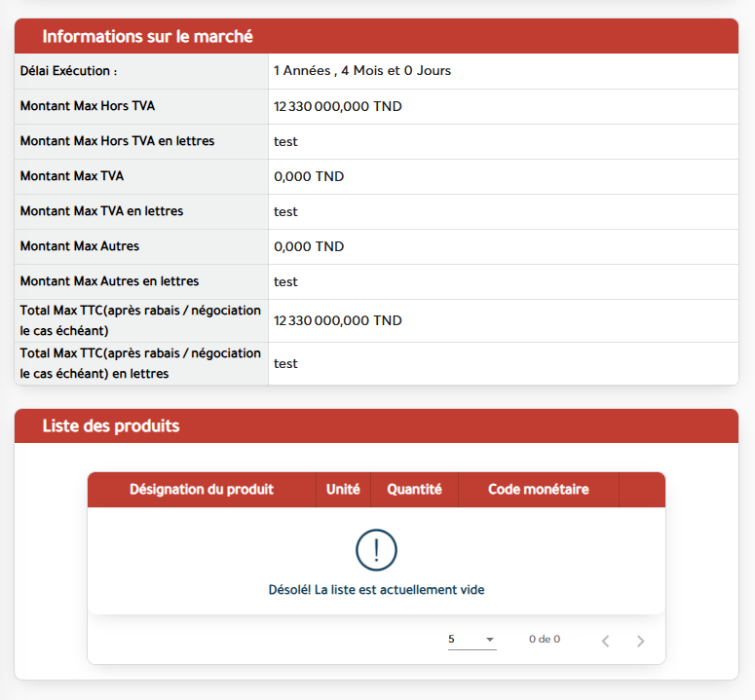This screenshot has height=700, width=755.
Task: Click the exclamation warning icon in empty list
Action: [x=376, y=550]
